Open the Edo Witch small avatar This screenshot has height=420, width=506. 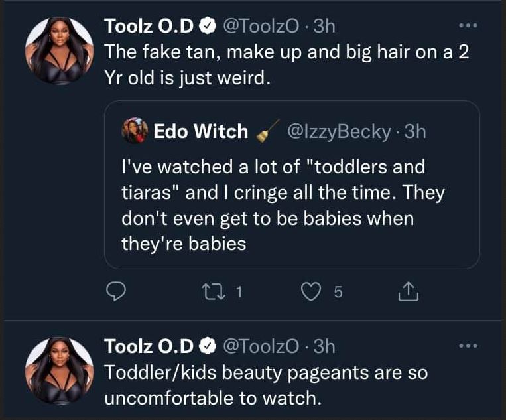point(135,132)
